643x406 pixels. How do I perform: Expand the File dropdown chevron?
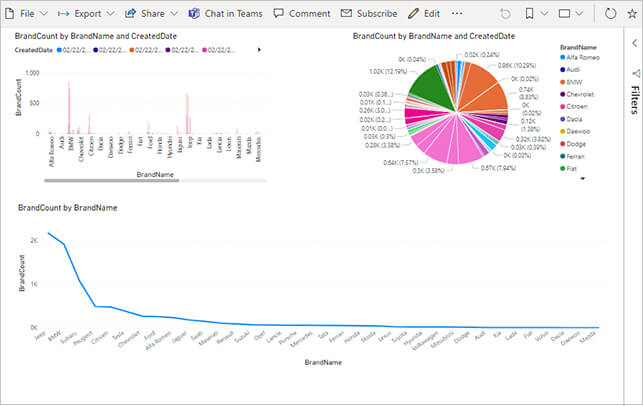click(43, 14)
